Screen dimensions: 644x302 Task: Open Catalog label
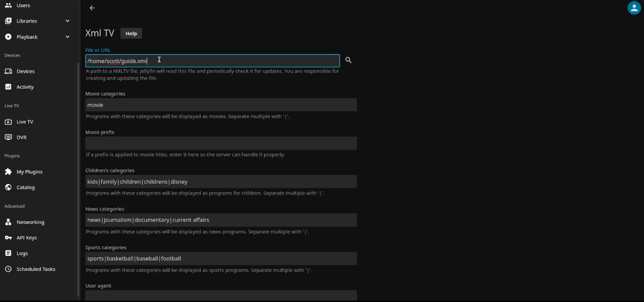[x=26, y=188]
